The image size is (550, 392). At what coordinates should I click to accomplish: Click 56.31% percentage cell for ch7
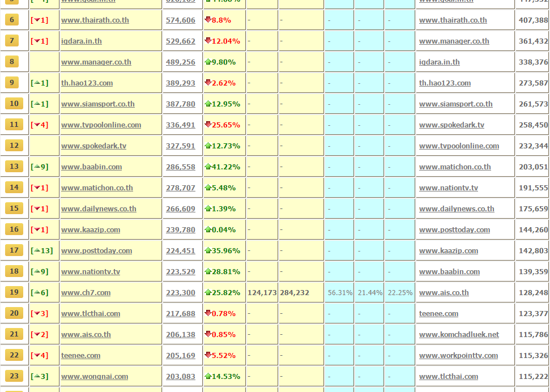(340, 293)
